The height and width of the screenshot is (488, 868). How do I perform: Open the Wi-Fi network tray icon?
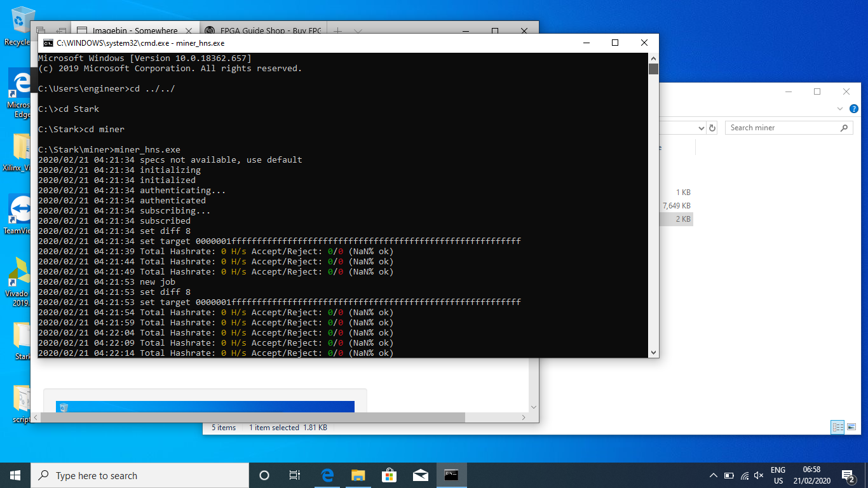coord(744,475)
